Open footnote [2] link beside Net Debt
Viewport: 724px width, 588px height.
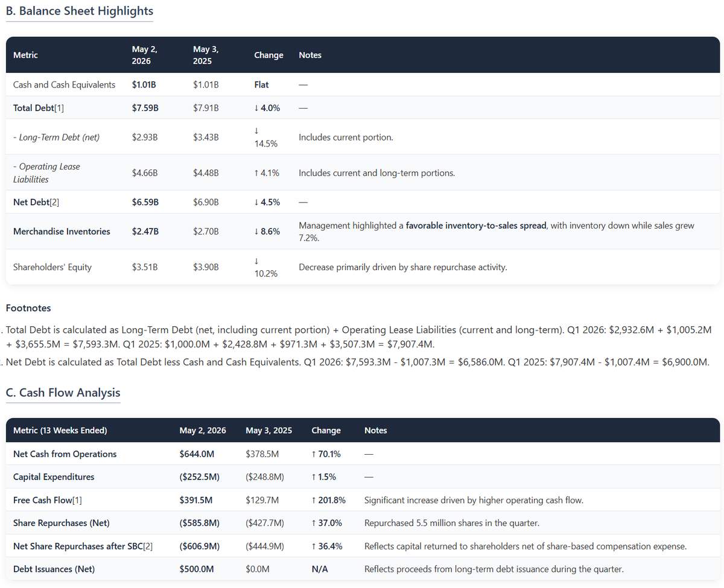(54, 202)
